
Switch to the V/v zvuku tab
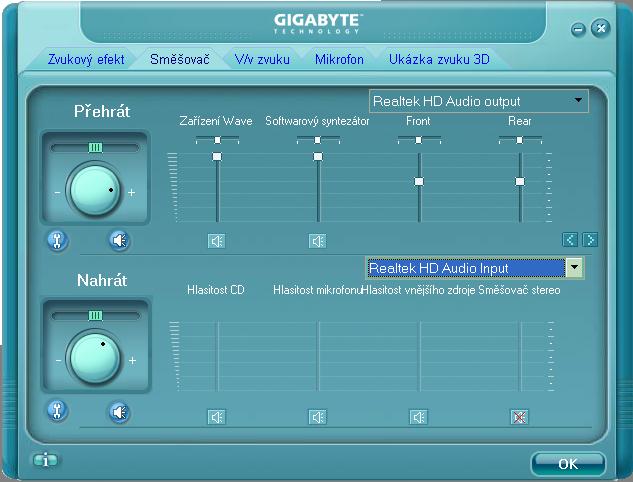[x=262, y=59]
